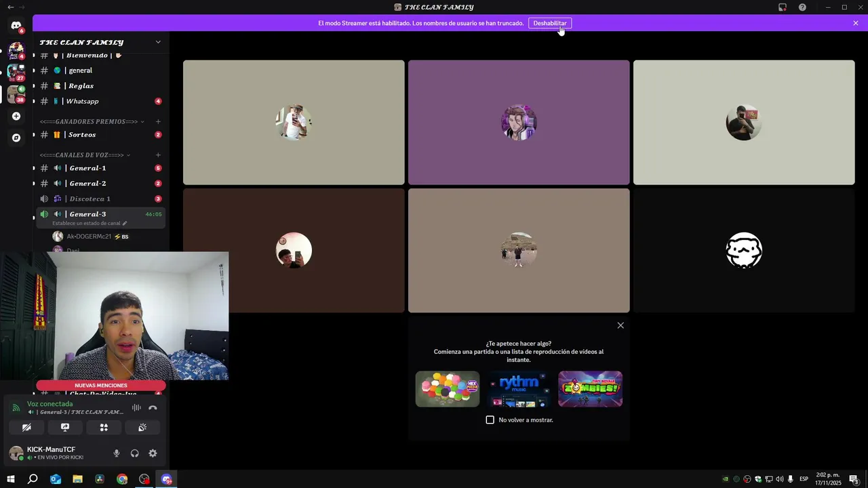Screen dimensions: 868x488
Task: Join the Discoteca 1 voice channel
Action: [x=100, y=199]
